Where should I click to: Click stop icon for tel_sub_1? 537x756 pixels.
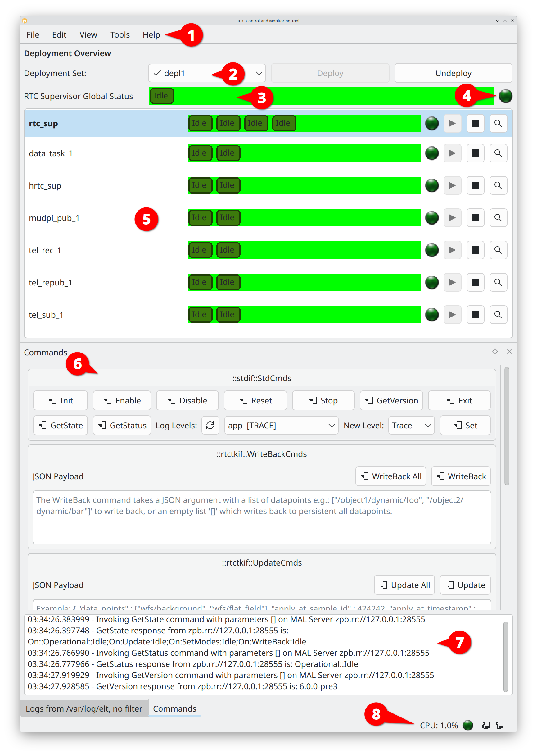pos(475,315)
